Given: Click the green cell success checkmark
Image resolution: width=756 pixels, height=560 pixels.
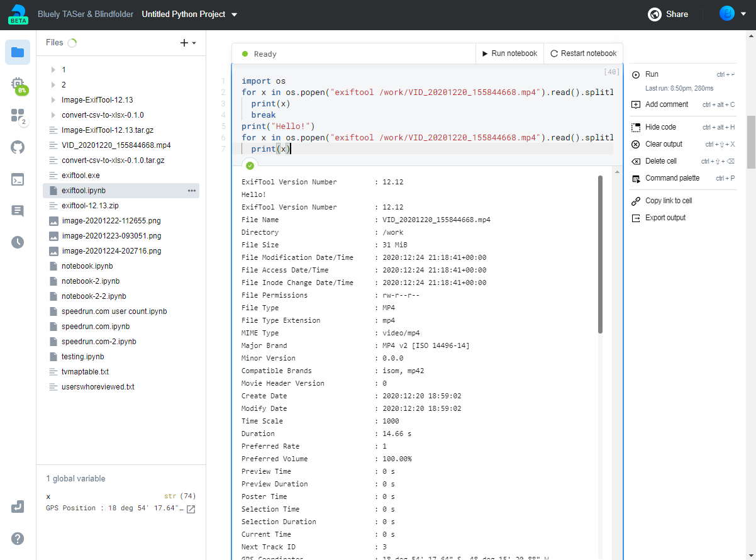Looking at the screenshot, I should pos(250,165).
